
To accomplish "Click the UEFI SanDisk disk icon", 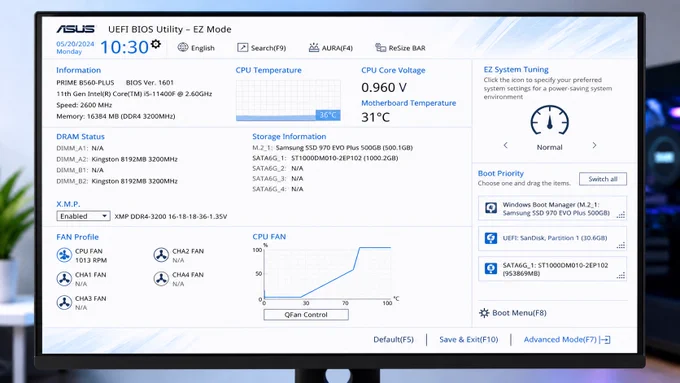I will [490, 238].
